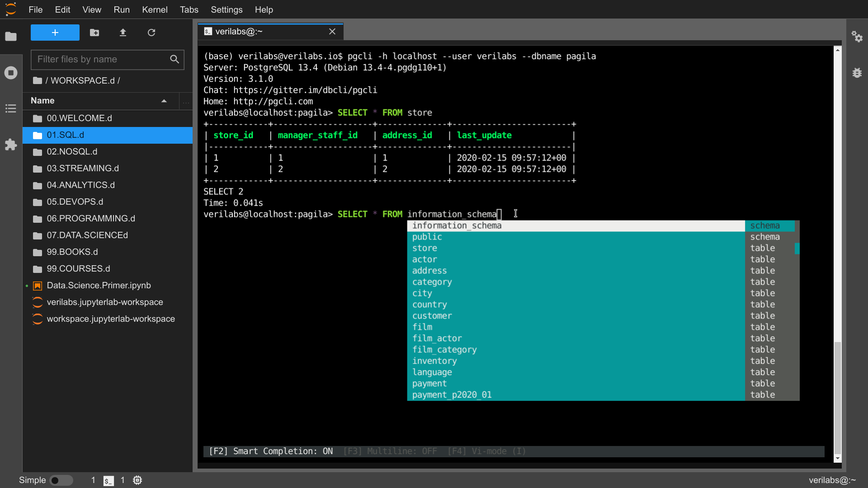
Task: Open the File Browser sidebar icon
Action: click(x=11, y=37)
